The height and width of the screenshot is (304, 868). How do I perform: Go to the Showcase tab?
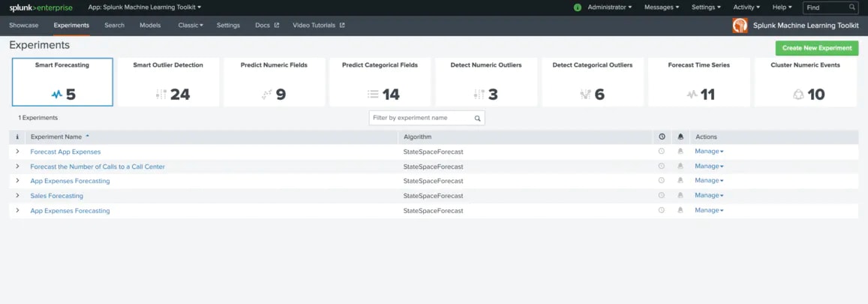(24, 26)
